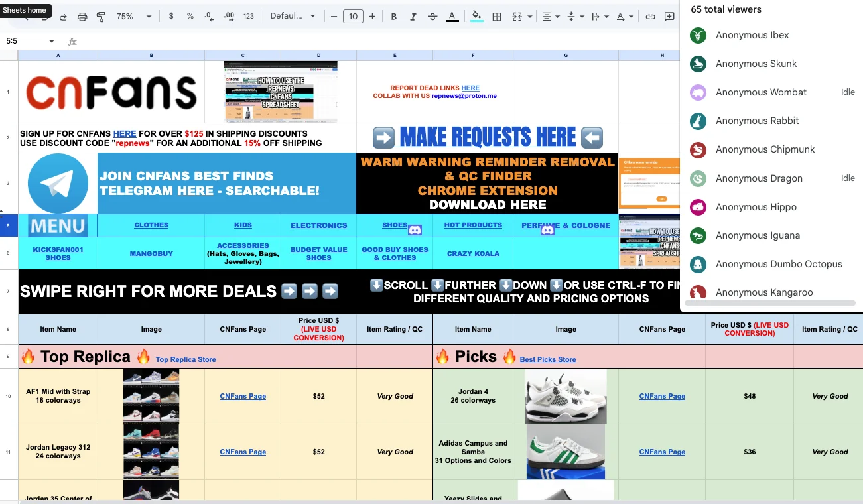Decrease font size with minus button
Viewport: 863px width, 504px height.
tap(334, 16)
